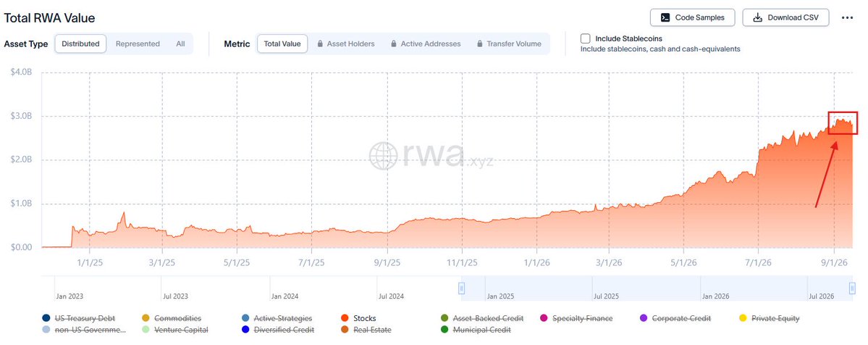This screenshot has height=345, width=868.
Task: Click the stablecoins and cash-equivalents description text
Action: point(660,49)
